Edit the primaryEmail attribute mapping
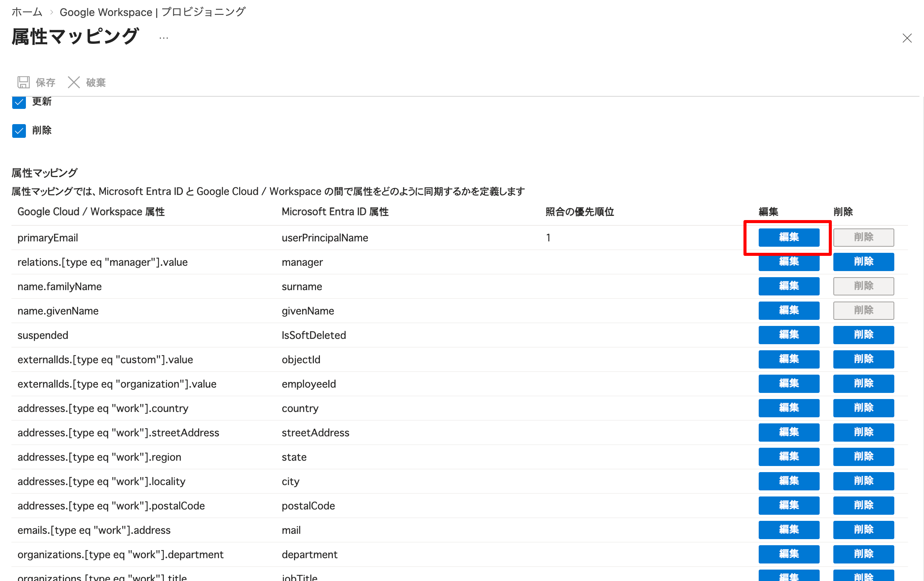The width and height of the screenshot is (924, 581). (788, 237)
